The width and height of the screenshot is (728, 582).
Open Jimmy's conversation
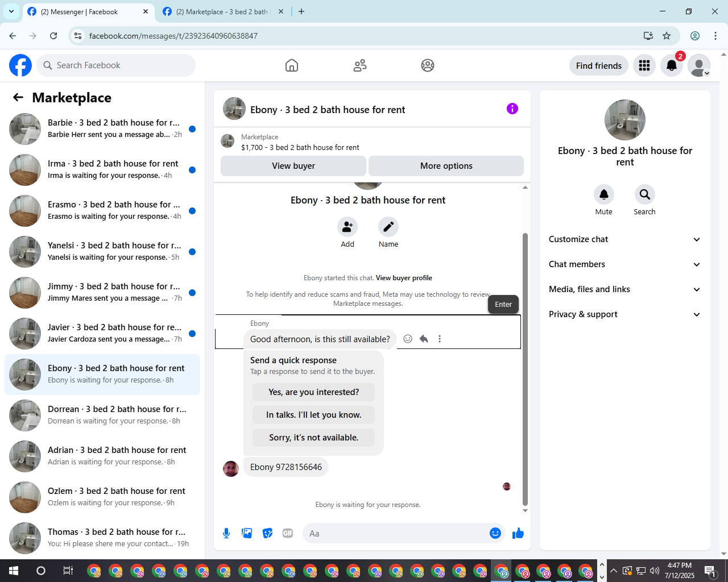102,293
